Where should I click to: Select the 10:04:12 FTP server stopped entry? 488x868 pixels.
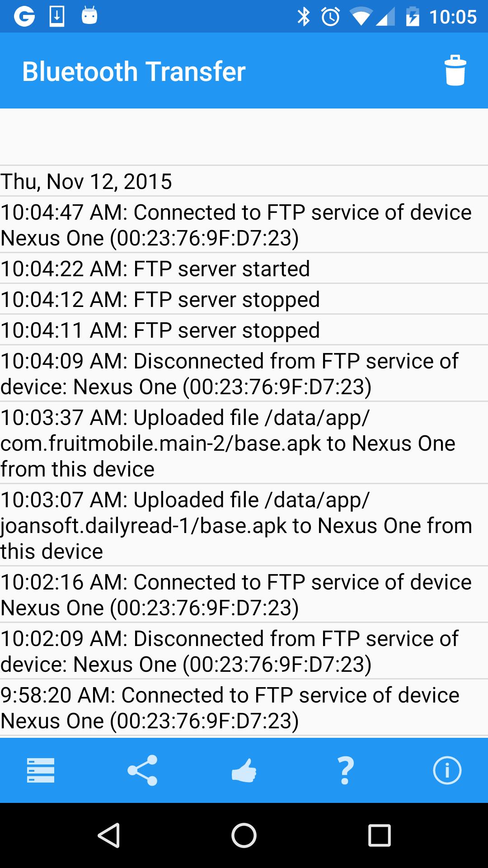244,299
